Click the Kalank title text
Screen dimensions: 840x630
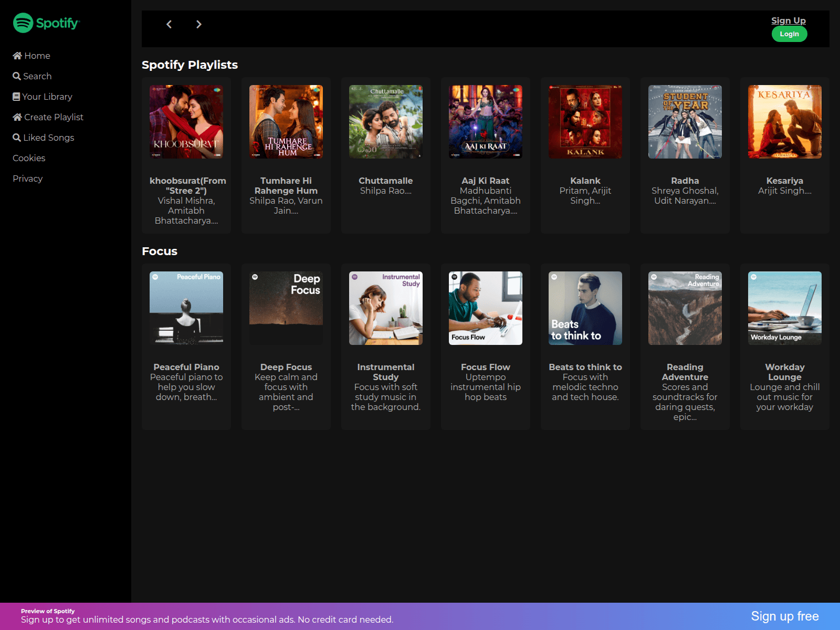(x=585, y=181)
